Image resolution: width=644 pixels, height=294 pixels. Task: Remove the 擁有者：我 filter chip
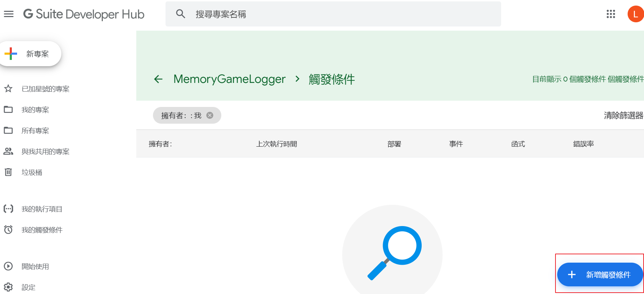click(x=210, y=115)
